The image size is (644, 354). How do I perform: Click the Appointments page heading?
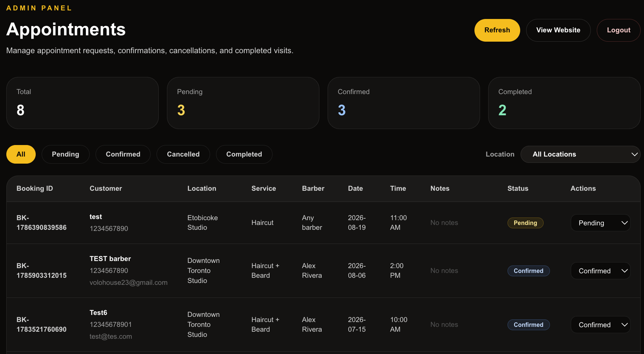(66, 29)
